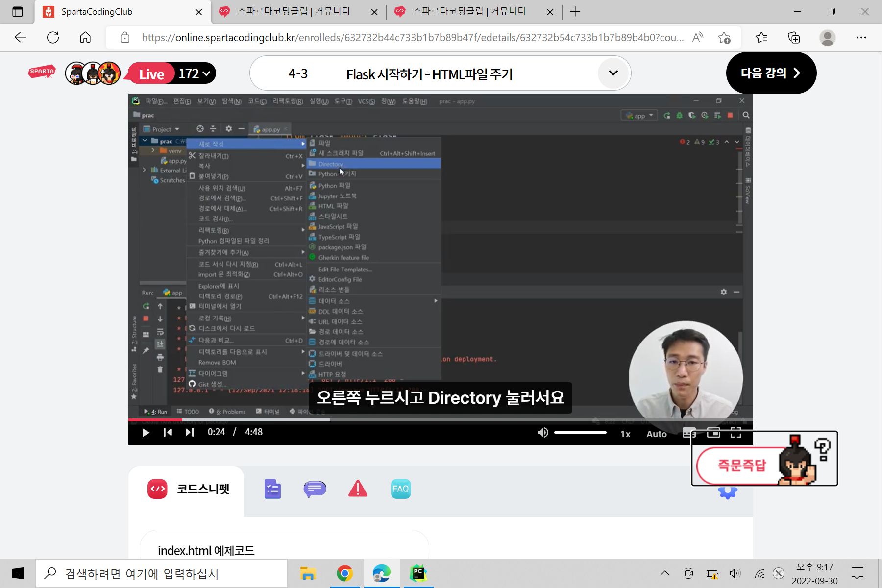Open the Windows Start menu

(x=18, y=573)
